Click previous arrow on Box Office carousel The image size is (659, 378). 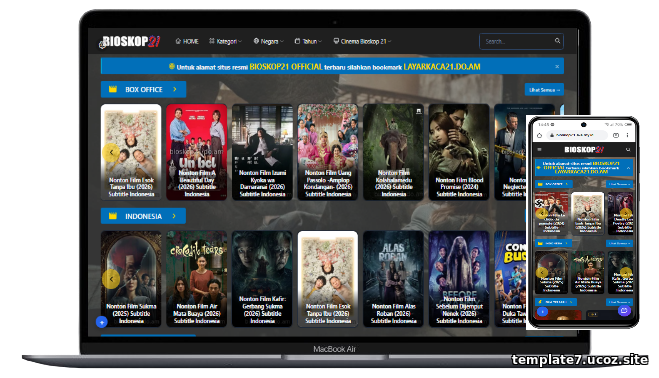click(111, 152)
